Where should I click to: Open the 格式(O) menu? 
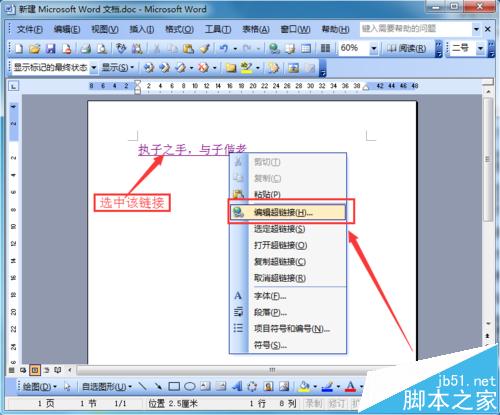[x=179, y=29]
